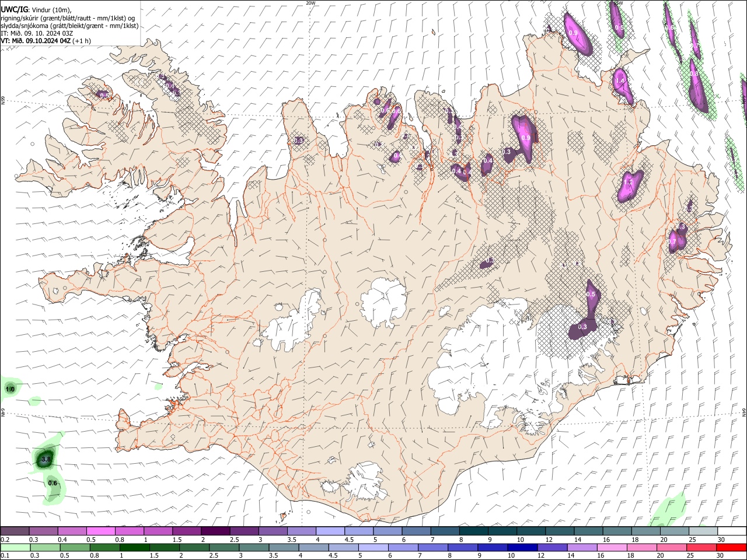
Task: Click the '1.2' snow value in the east
Action: [628, 183]
